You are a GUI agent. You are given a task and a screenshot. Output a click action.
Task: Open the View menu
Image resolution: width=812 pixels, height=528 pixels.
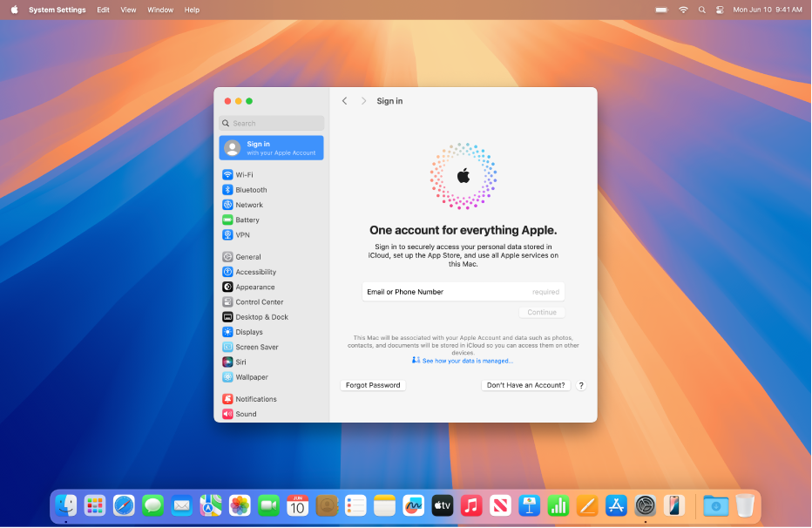[128, 10]
